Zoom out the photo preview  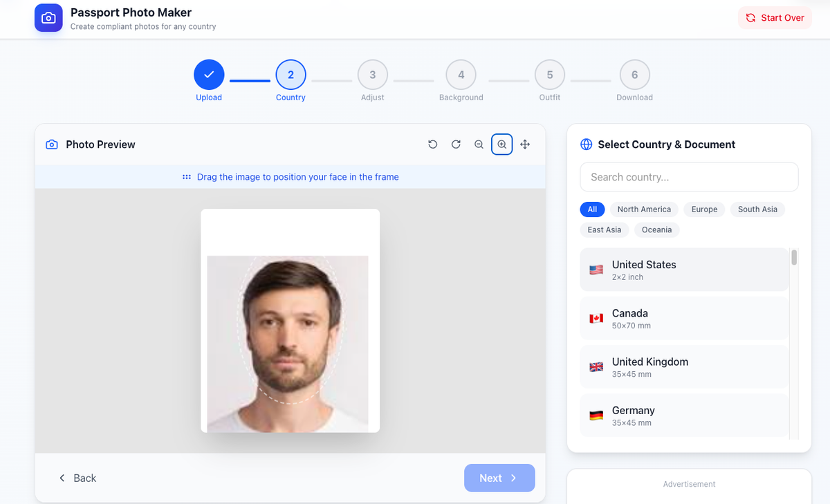coord(479,144)
